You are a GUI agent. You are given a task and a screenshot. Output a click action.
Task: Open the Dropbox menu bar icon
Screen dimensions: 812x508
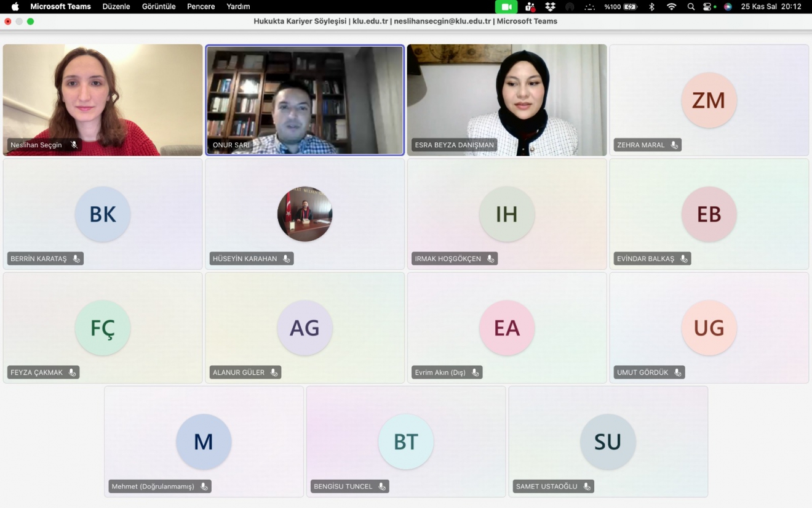(550, 7)
